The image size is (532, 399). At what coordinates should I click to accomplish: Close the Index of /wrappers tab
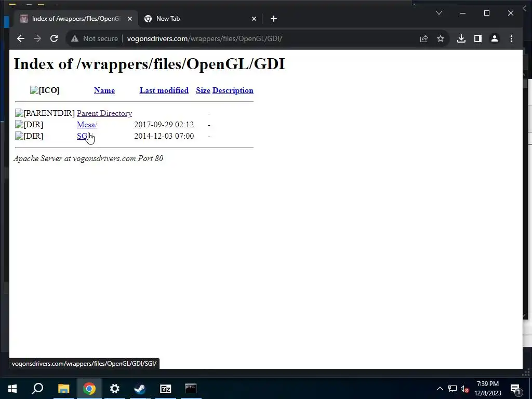pyautogui.click(x=129, y=19)
